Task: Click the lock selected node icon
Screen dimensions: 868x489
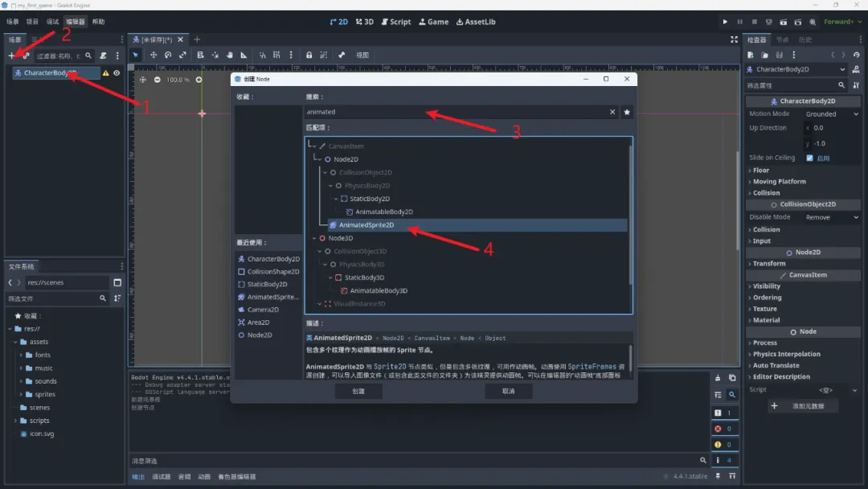Action: coord(309,55)
